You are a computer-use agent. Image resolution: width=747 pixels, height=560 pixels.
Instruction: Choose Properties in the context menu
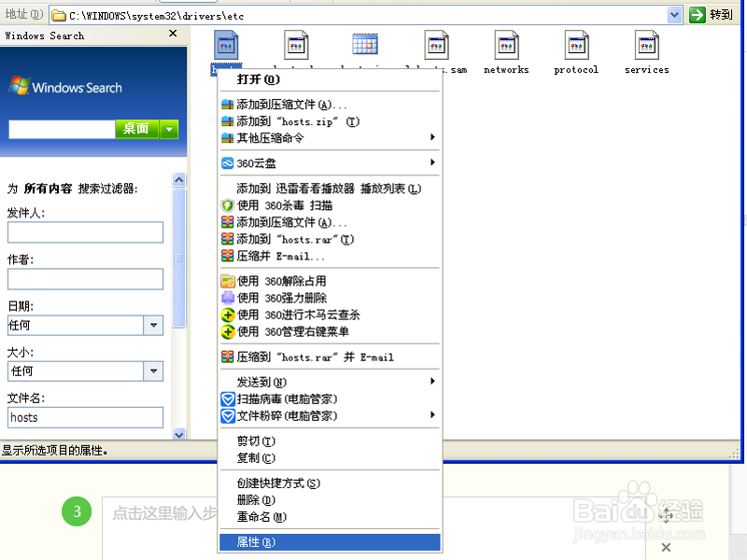pos(330,542)
